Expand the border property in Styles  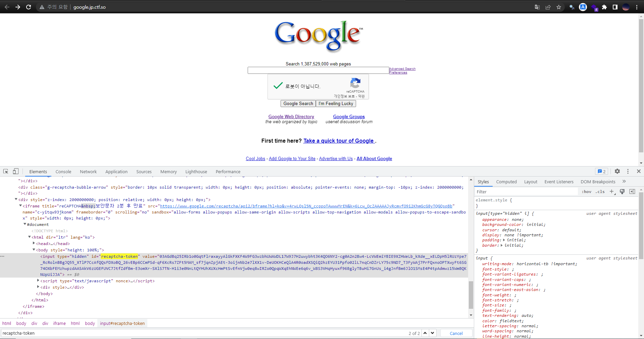(502, 245)
